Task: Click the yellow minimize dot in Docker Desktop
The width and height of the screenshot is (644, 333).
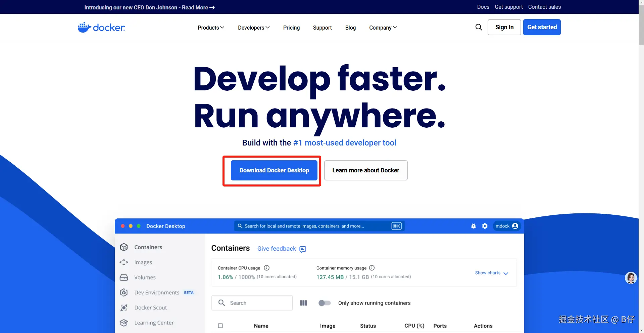Action: (131, 226)
